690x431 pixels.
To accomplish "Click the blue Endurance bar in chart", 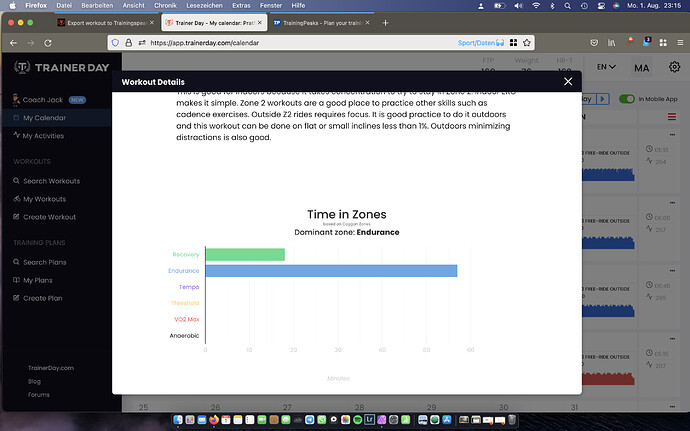I will pos(331,271).
